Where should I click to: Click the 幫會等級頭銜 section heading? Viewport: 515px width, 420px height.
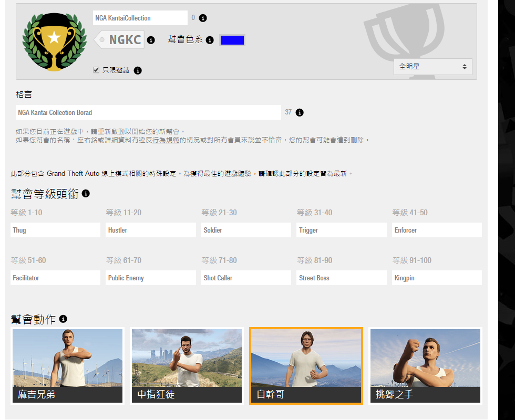pos(45,194)
